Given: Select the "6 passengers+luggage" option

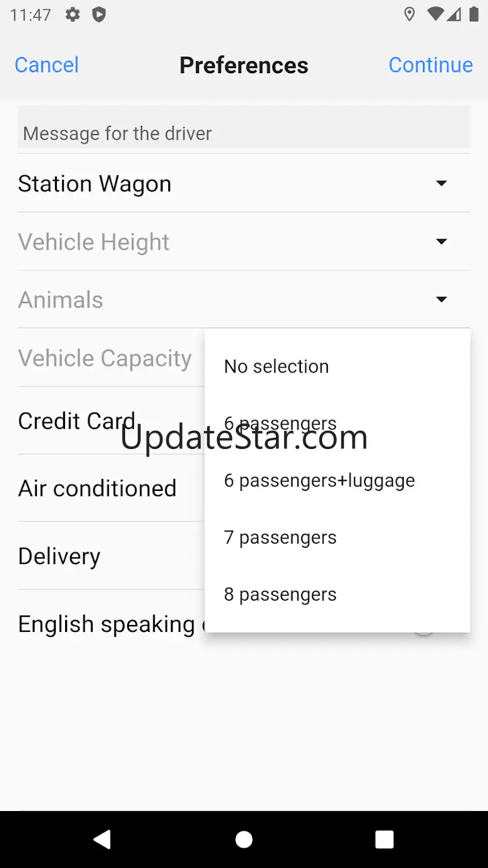Looking at the screenshot, I should coord(319,480).
